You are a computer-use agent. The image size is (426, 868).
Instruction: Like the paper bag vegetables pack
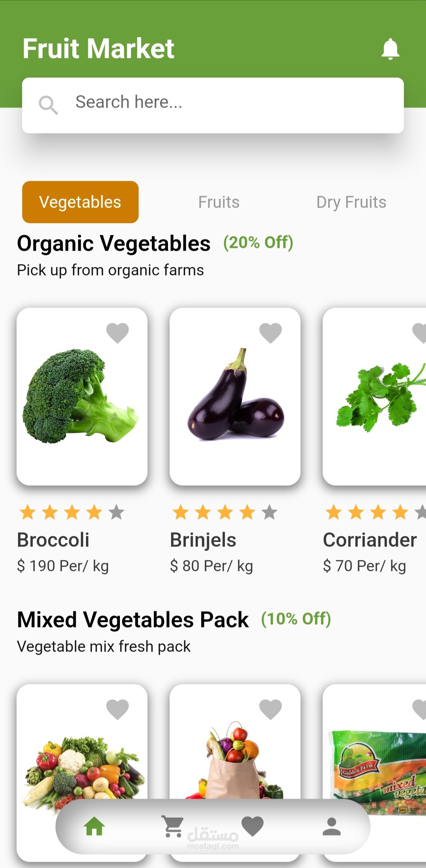[x=271, y=709]
